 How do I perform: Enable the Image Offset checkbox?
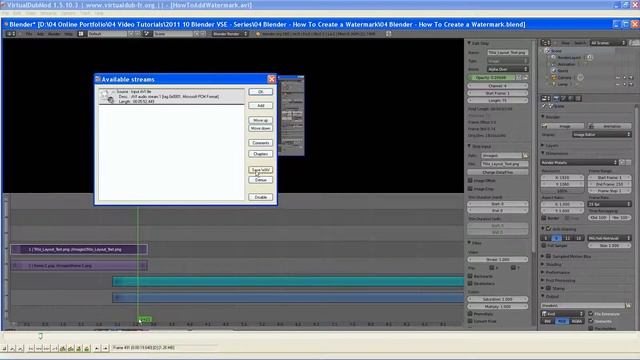470,180
